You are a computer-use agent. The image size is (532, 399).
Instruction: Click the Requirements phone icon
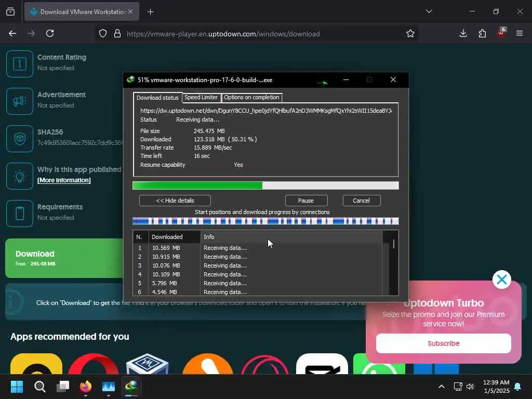pos(20,214)
